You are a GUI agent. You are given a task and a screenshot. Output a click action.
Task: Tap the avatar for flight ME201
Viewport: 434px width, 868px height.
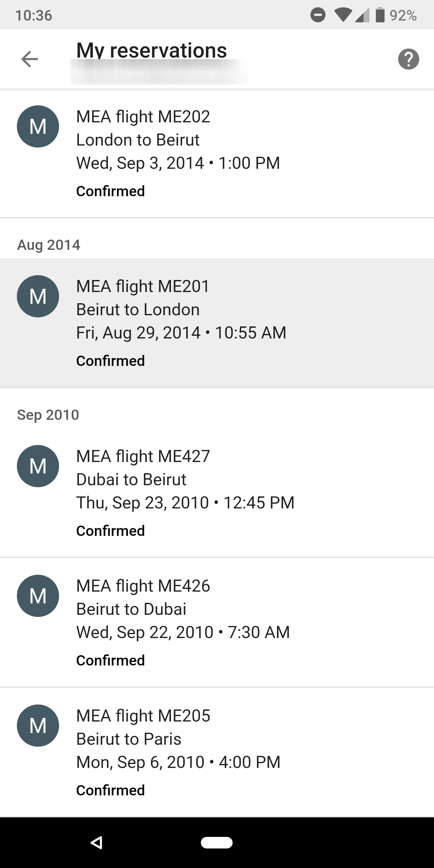(x=38, y=296)
